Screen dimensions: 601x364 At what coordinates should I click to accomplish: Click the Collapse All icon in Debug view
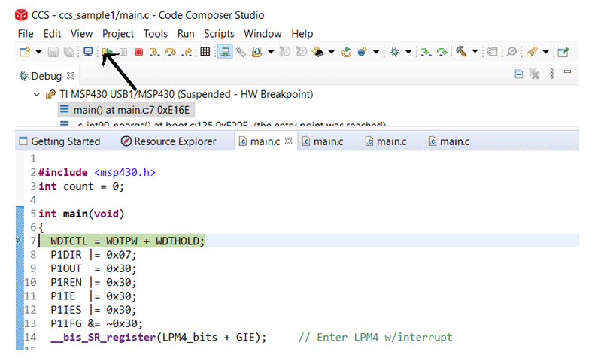coord(518,74)
